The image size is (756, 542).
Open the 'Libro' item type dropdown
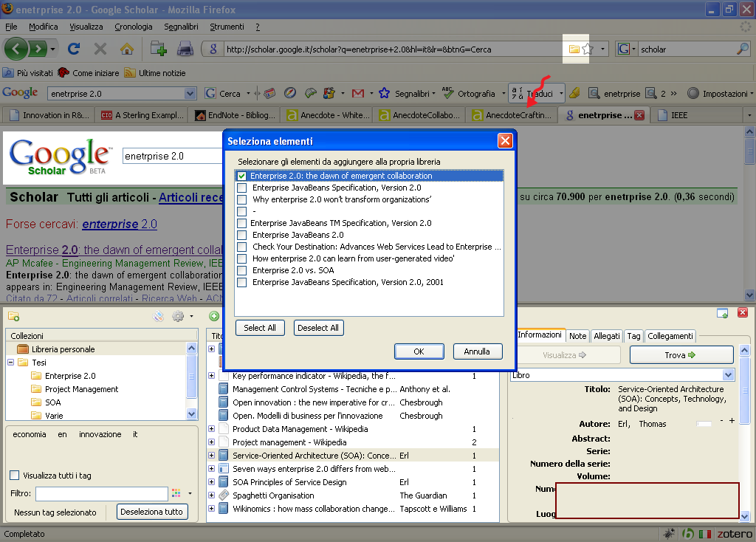point(728,374)
